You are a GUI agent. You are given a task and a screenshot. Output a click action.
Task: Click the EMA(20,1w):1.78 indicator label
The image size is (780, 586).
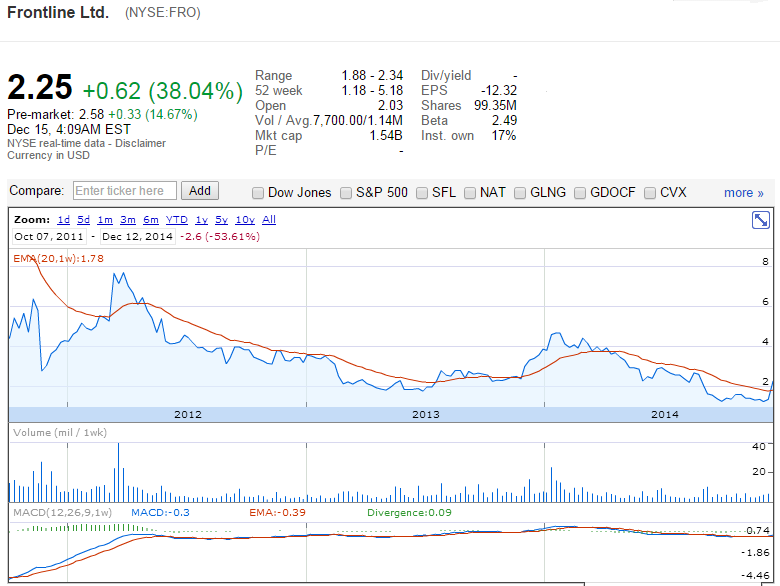click(x=58, y=259)
